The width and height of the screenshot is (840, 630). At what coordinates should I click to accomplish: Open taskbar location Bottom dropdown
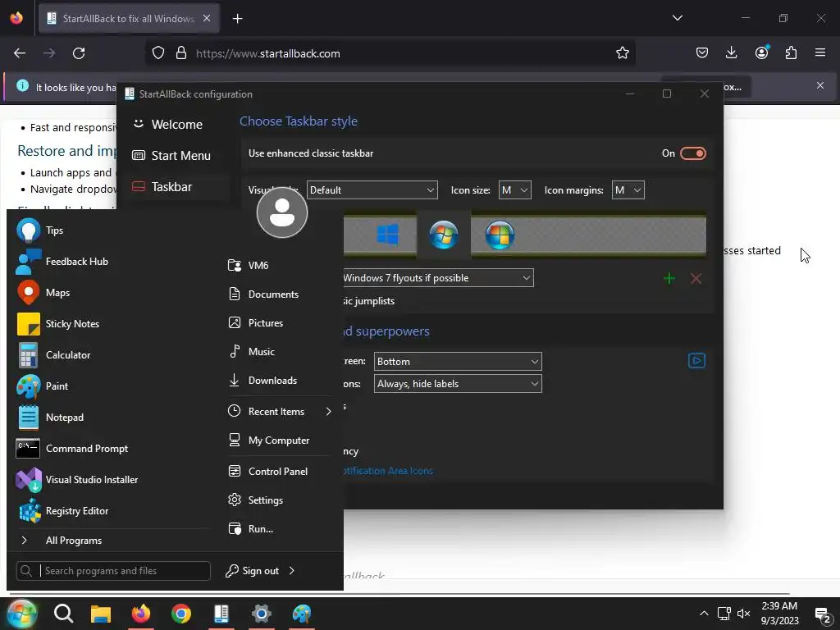pos(458,362)
